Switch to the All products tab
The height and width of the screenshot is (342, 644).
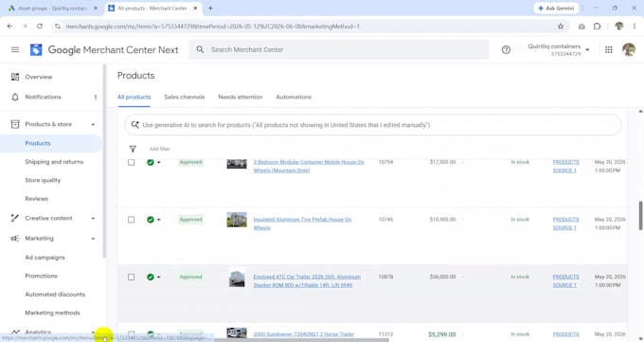tap(134, 97)
